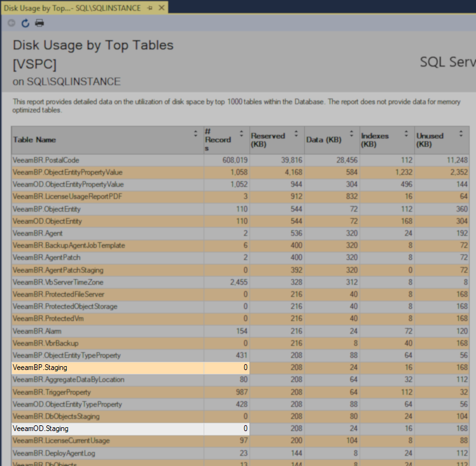This screenshot has height=466, width=476.
Task: Select VeeamBR.AggregateDataByLocation table name
Action: [x=68, y=380]
